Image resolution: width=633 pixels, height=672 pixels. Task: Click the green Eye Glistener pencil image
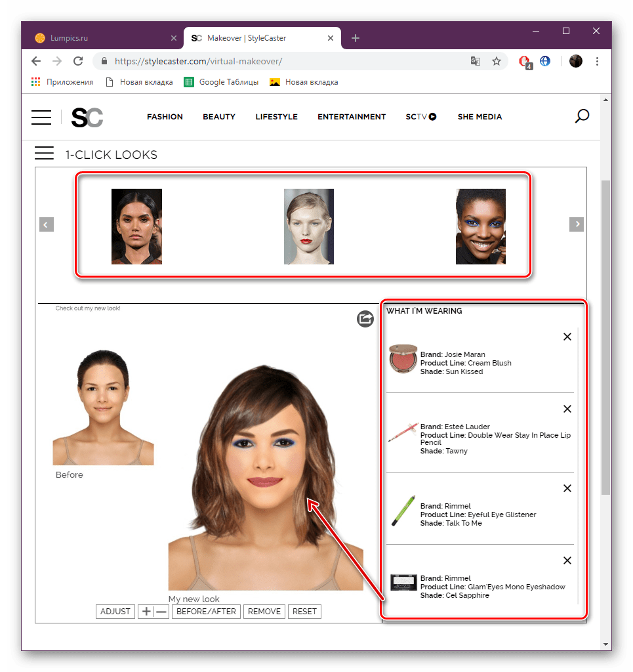click(x=403, y=511)
